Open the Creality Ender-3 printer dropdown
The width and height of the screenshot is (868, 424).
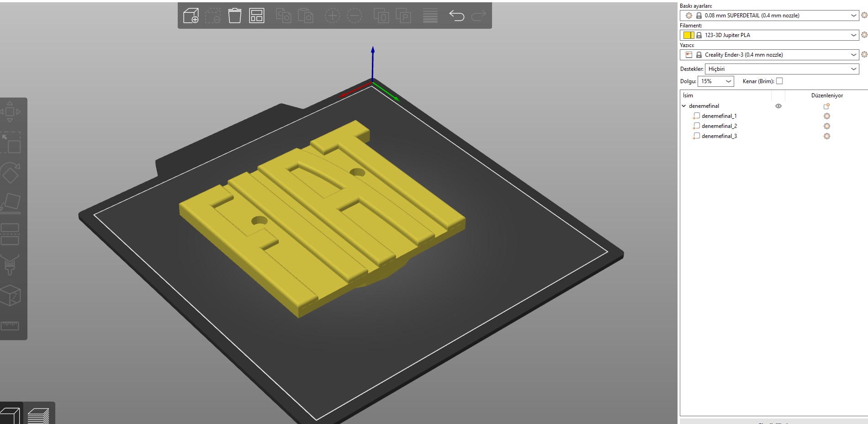pos(769,55)
